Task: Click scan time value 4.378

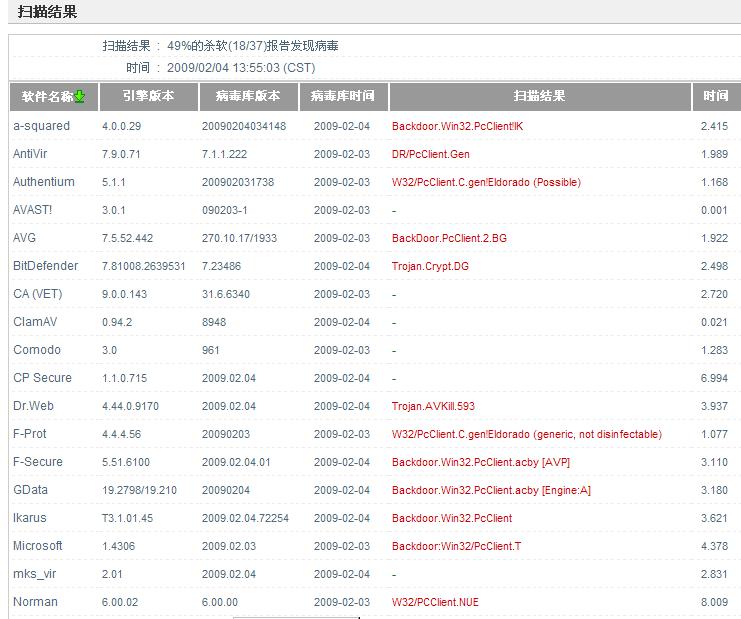Action: 715,546
